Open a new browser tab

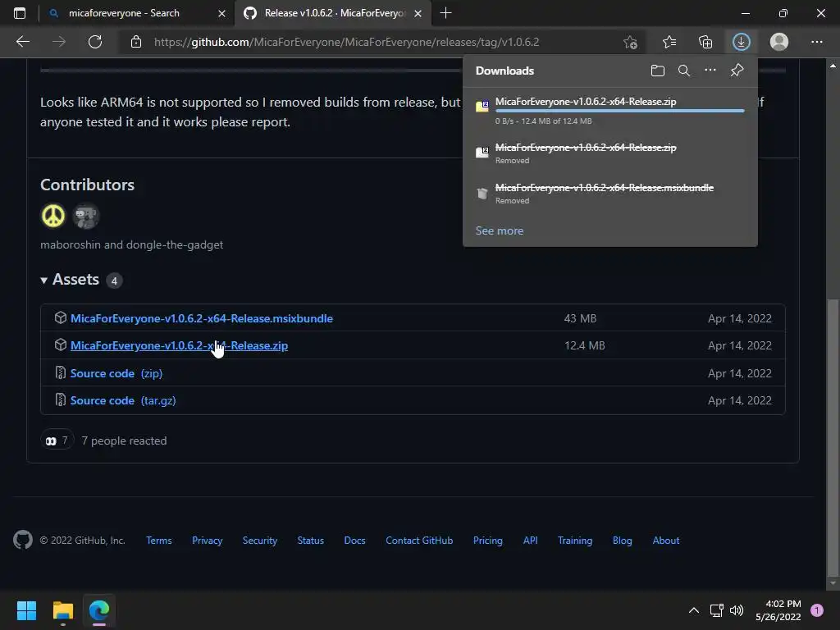pyautogui.click(x=445, y=13)
